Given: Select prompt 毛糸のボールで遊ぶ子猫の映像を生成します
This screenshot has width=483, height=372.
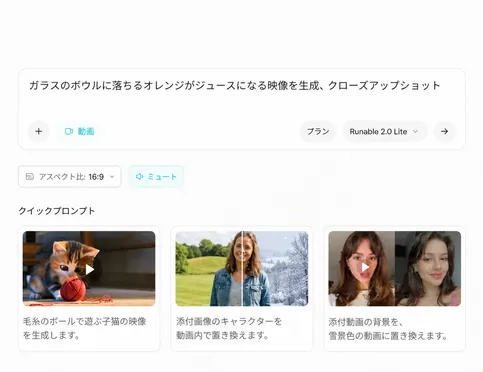Looking at the screenshot, I should pyautogui.click(x=84, y=328).
